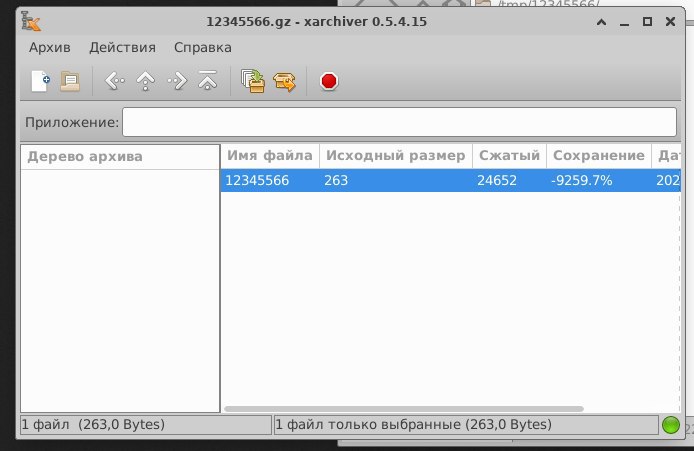Roll up window with title bar arrow
The image size is (694, 451).
click(601, 22)
